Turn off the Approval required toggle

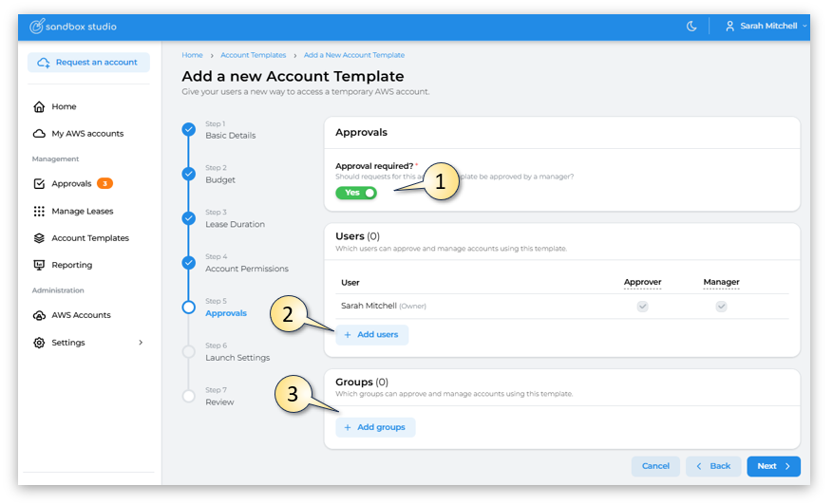click(x=356, y=193)
